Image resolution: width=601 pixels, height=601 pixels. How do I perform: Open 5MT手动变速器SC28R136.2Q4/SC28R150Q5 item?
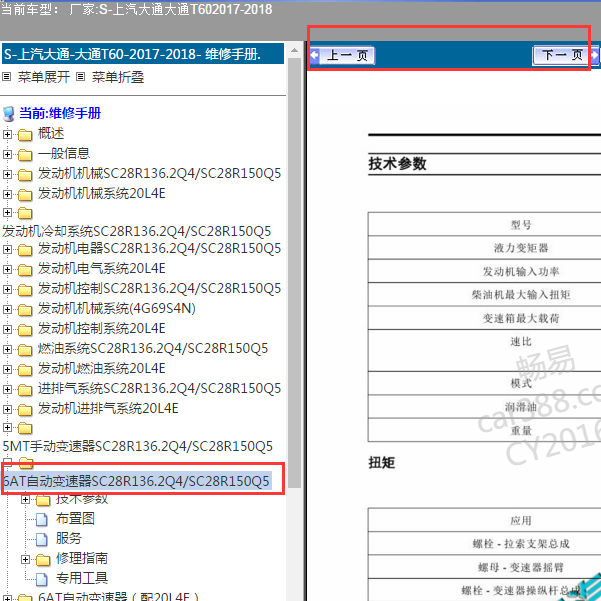pos(137,446)
